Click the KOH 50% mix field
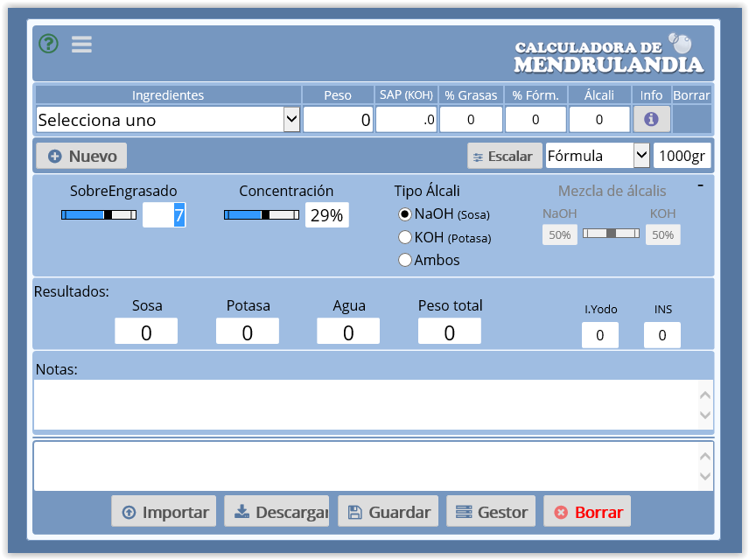The image size is (749, 560). pos(663,234)
